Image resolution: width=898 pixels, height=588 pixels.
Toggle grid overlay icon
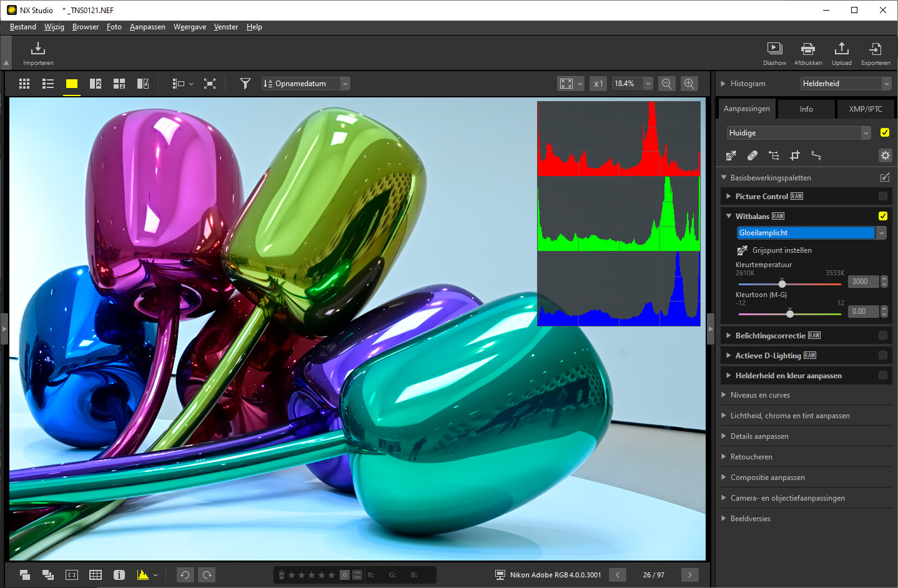click(96, 575)
